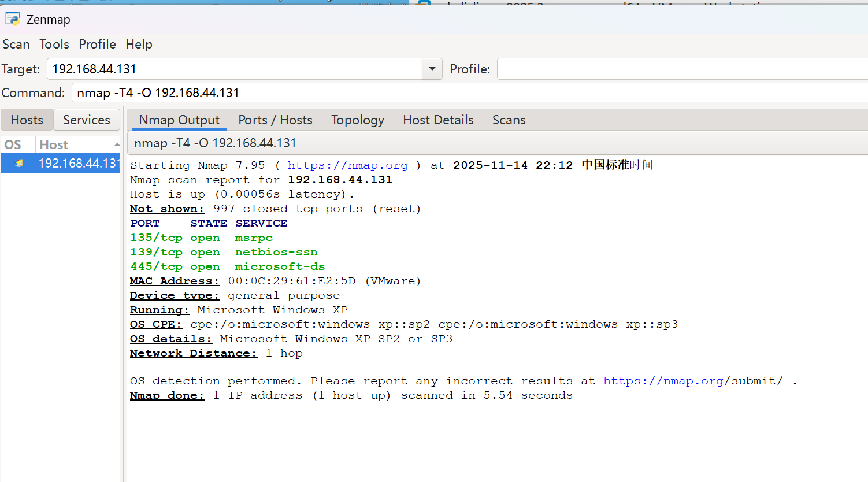The width and height of the screenshot is (868, 482).
Task: Select the Hosts button in the side pane
Action: (27, 120)
